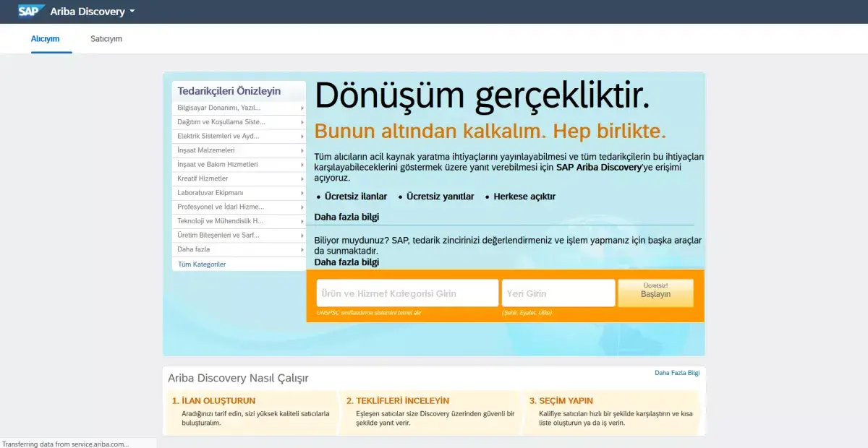The height and width of the screenshot is (448, 868).
Task: Click UNSPSC sınıflandırma hint text
Action: 369,313
